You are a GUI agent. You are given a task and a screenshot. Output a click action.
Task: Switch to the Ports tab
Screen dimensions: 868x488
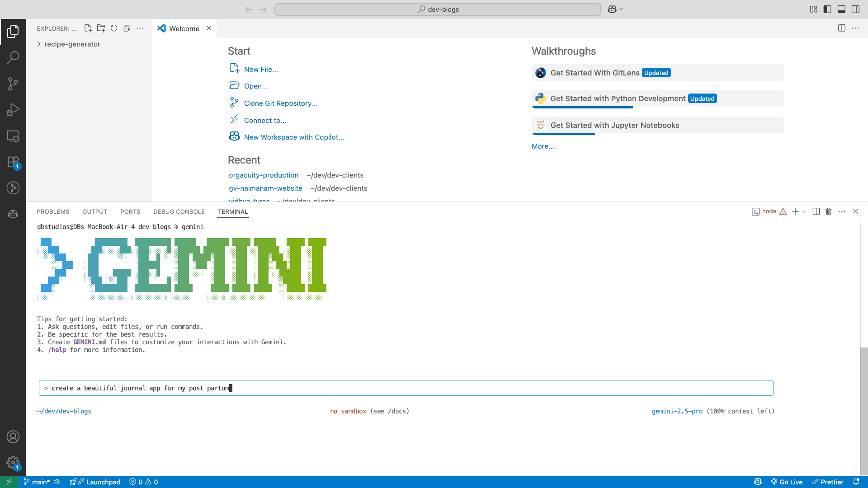[130, 211]
